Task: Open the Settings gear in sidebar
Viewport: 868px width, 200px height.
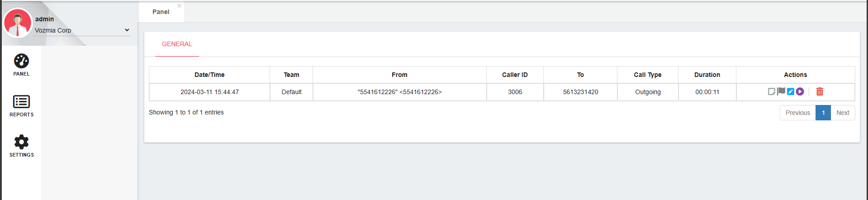Action: click(21, 143)
